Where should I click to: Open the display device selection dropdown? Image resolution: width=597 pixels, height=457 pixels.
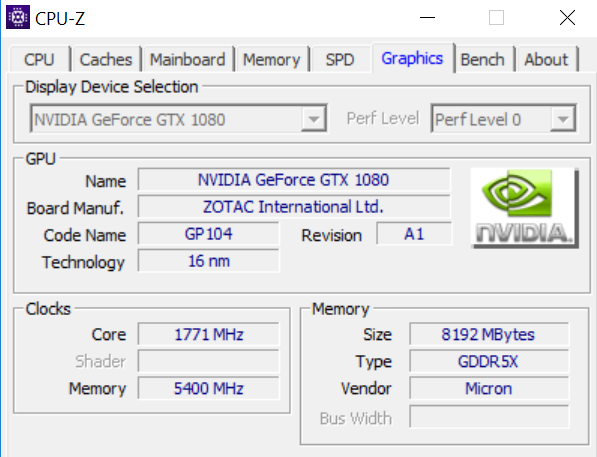click(x=179, y=119)
